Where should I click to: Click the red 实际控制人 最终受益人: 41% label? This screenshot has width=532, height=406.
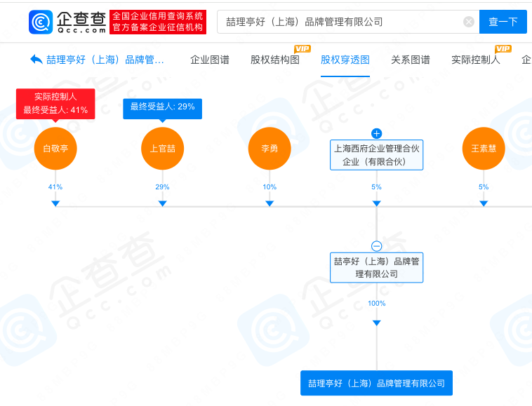55,104
